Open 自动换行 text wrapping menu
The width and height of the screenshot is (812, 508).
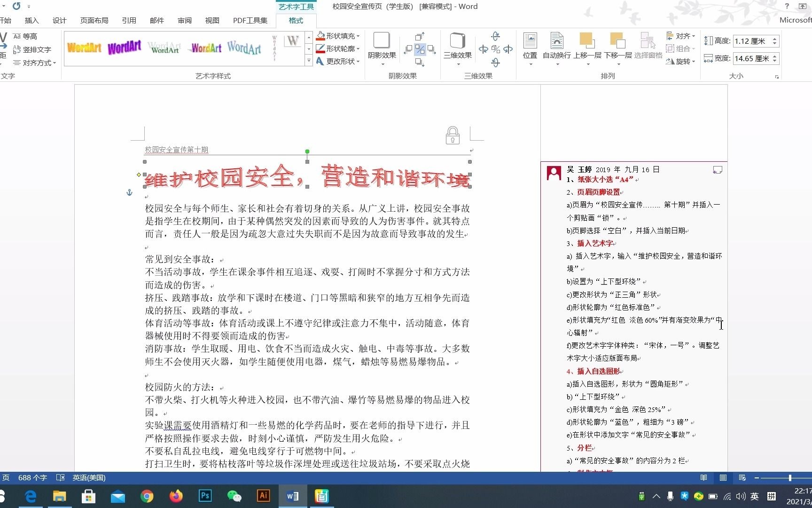[557, 49]
